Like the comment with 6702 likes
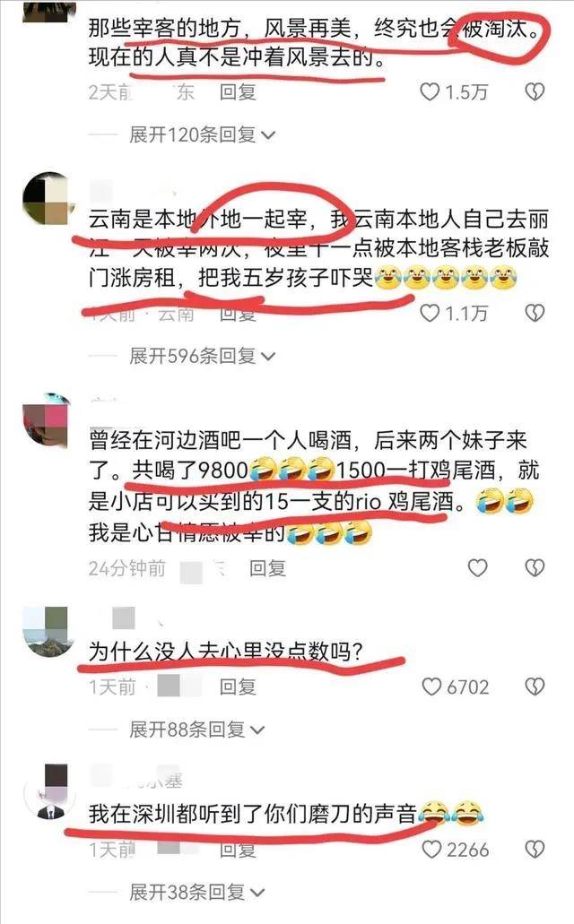 431,687
